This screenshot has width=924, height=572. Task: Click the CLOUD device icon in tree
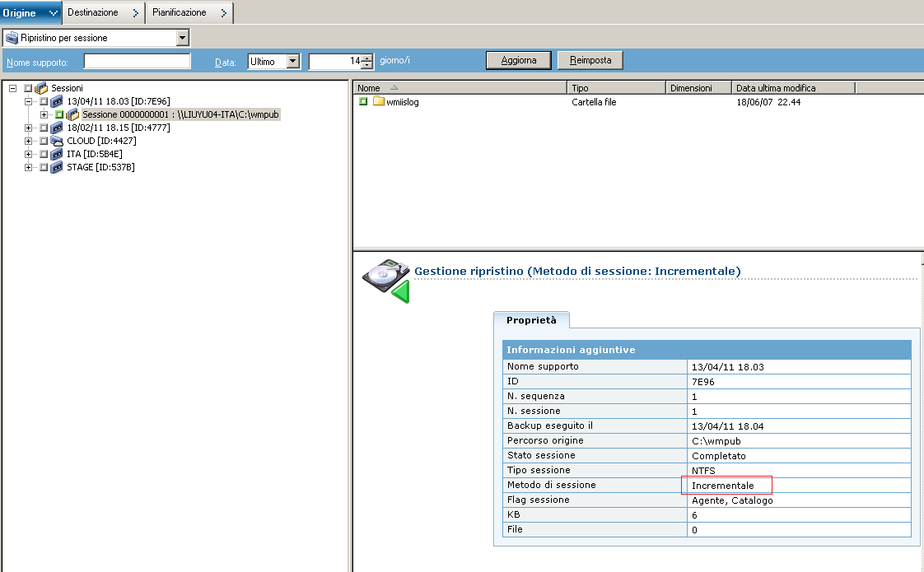coord(57,141)
